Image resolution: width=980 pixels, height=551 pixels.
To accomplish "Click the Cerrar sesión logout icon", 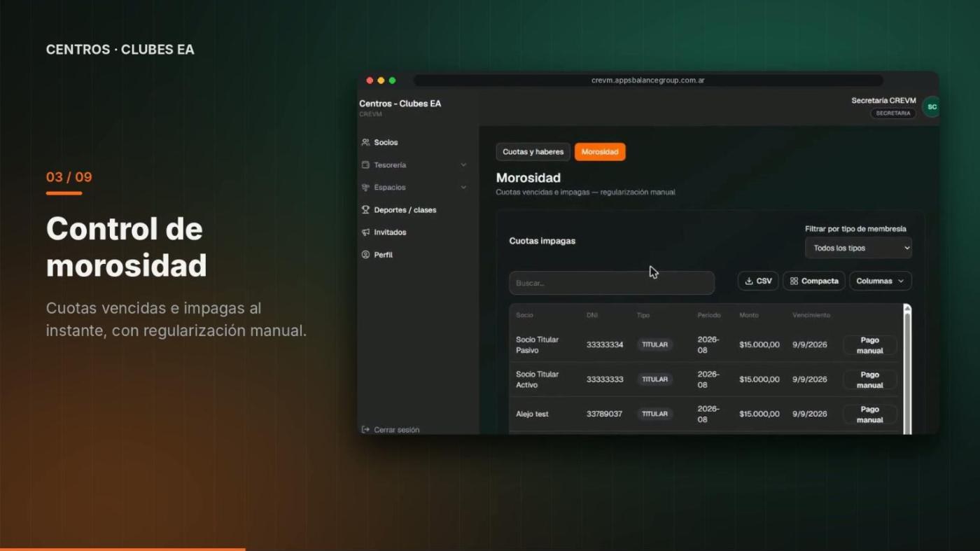I will coord(365,429).
